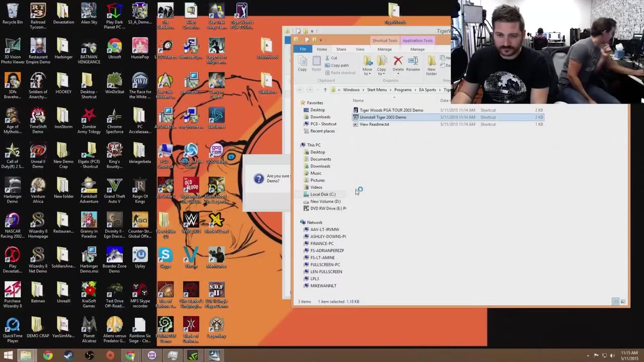Switch to the Share ribbon tab
The image size is (644, 362).
[341, 49]
